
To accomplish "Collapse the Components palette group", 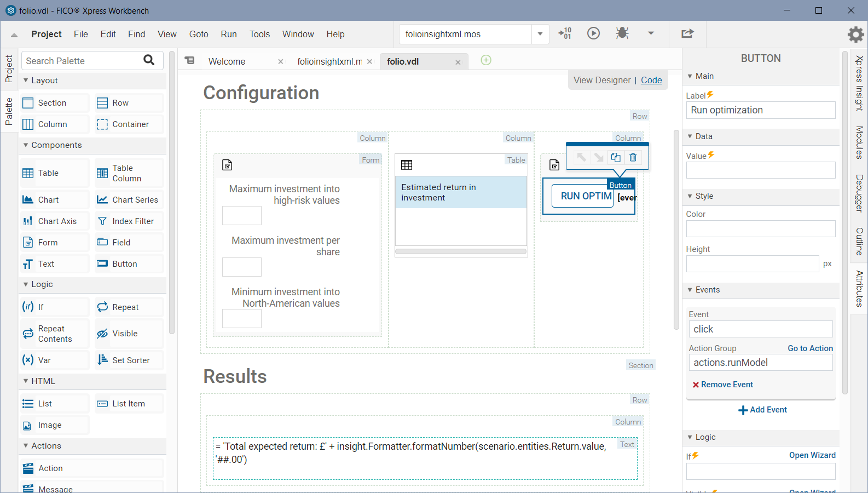I will click(x=26, y=145).
